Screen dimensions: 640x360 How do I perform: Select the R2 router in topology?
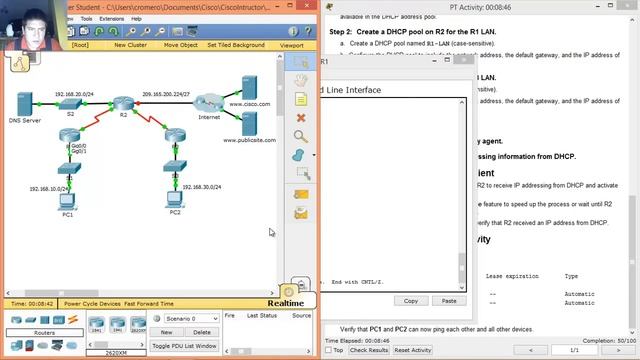[x=123, y=103]
